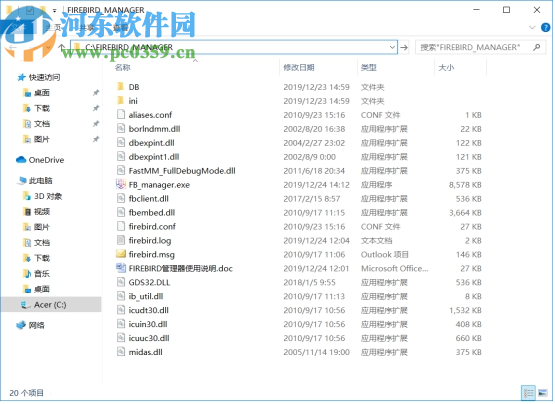
Task: Open pinned 文档 under quick access
Action: [42, 124]
